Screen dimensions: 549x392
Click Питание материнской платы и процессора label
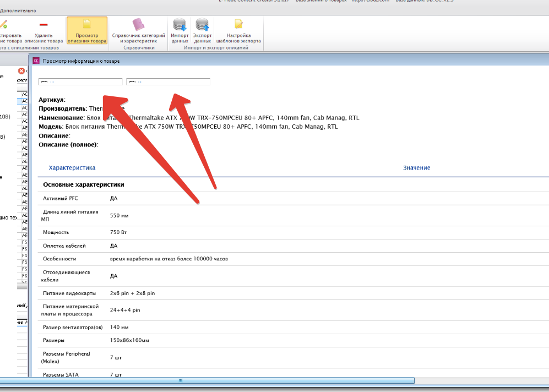click(x=70, y=310)
